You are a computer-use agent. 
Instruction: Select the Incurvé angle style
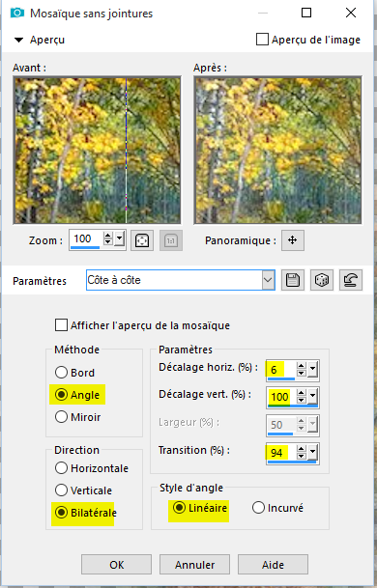(x=258, y=508)
